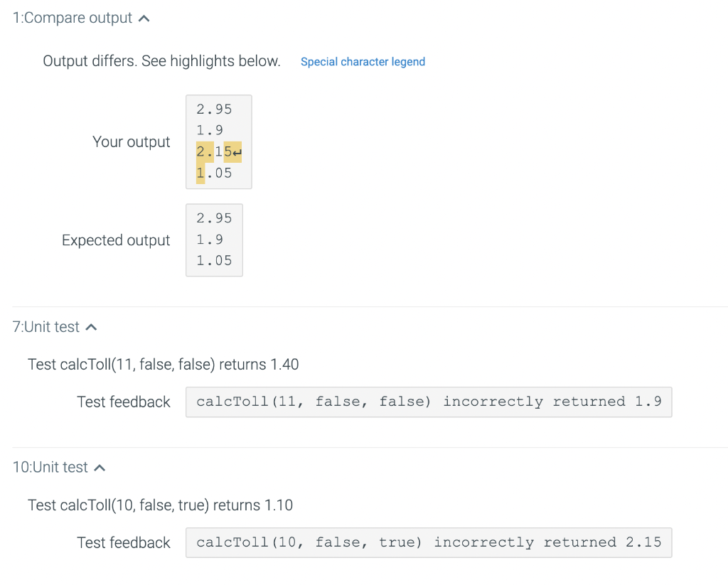This screenshot has height=585, width=728.
Task: Click the chevron beside '1:Compare output'
Action: pos(144,18)
